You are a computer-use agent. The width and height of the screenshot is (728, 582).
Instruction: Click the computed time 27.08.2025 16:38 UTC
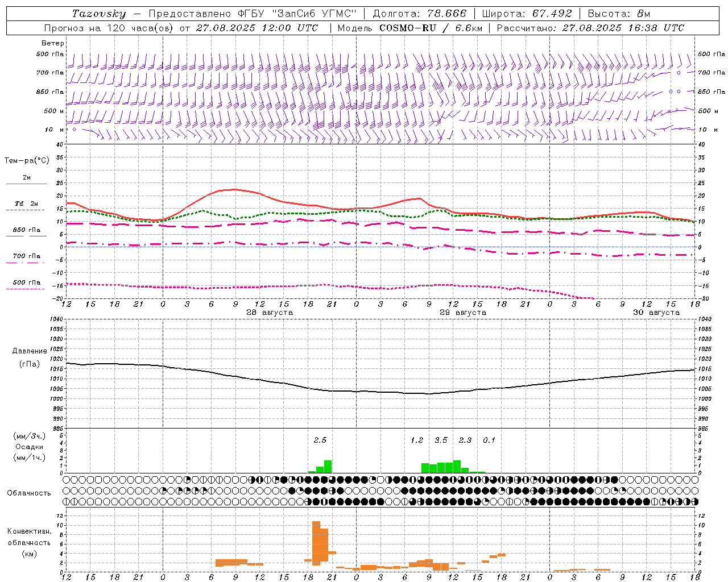click(623, 28)
